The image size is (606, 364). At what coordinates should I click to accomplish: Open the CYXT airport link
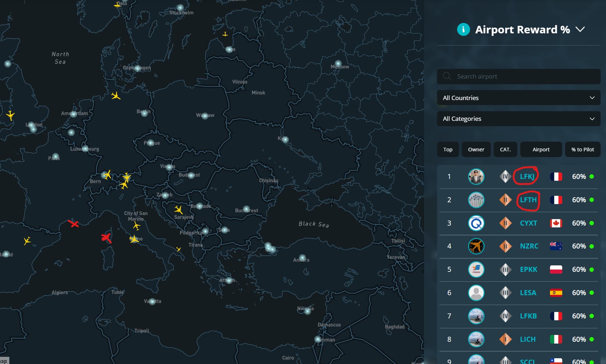tap(528, 223)
